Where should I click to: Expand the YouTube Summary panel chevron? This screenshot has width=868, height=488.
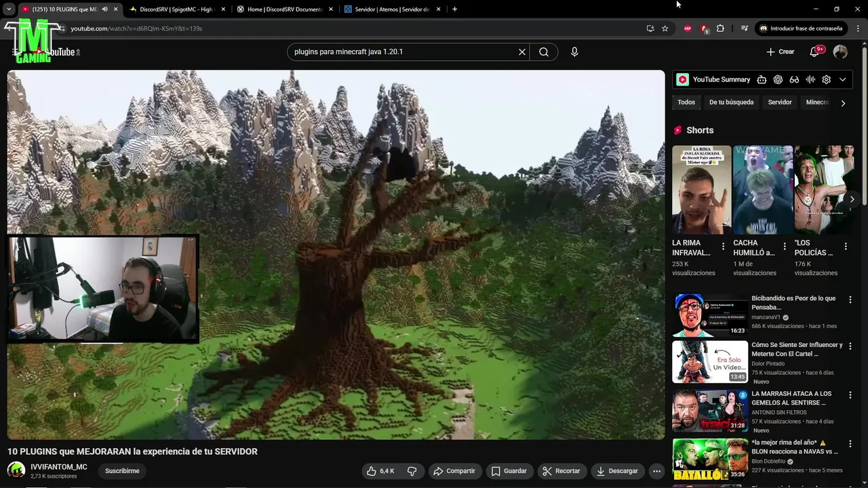[x=843, y=79]
